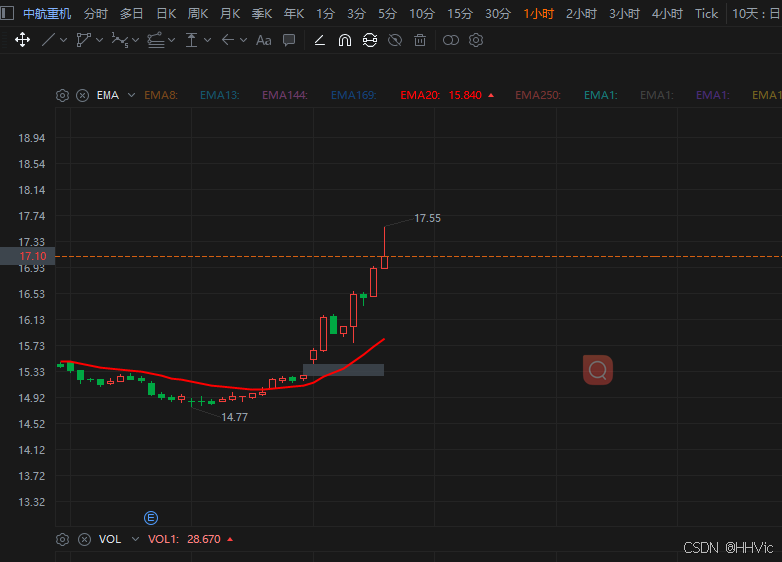Select the 2小时 period
This screenshot has width=782, height=562.
pos(581,13)
